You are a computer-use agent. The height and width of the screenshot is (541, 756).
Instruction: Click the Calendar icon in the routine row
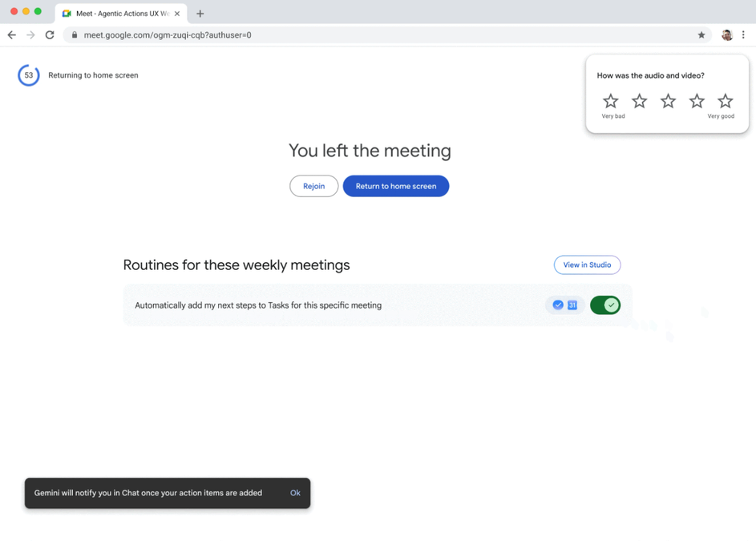(x=572, y=305)
